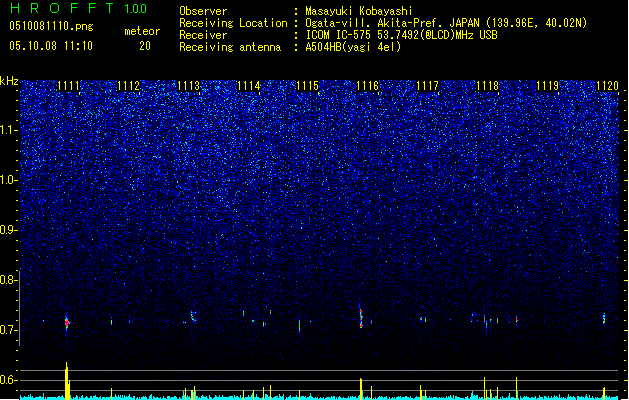Click the 1116 time marker

pos(367,86)
